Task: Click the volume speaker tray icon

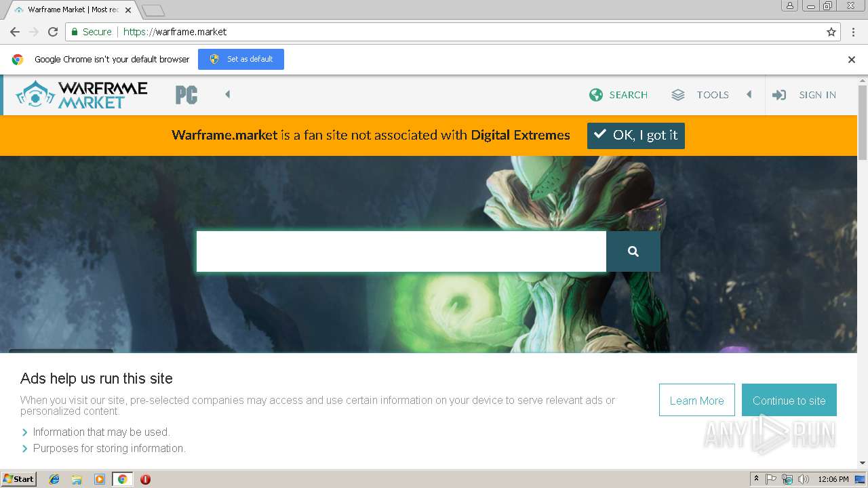Action: tap(804, 479)
